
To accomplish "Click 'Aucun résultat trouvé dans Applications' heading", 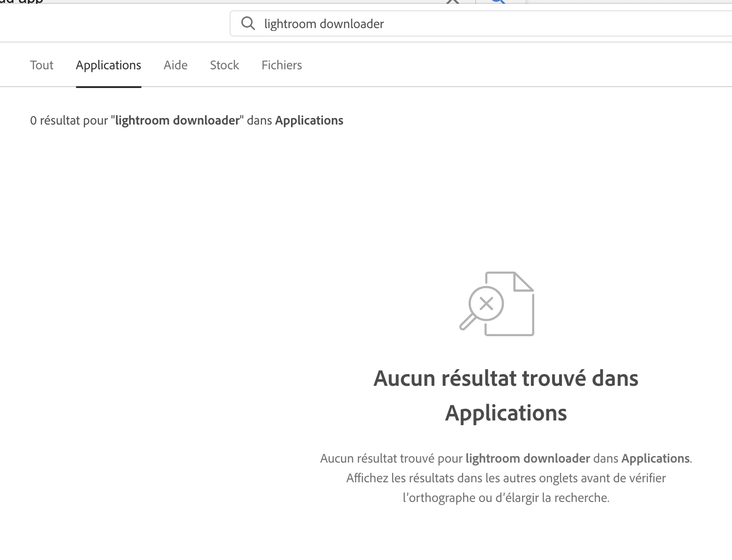I will [x=506, y=395].
